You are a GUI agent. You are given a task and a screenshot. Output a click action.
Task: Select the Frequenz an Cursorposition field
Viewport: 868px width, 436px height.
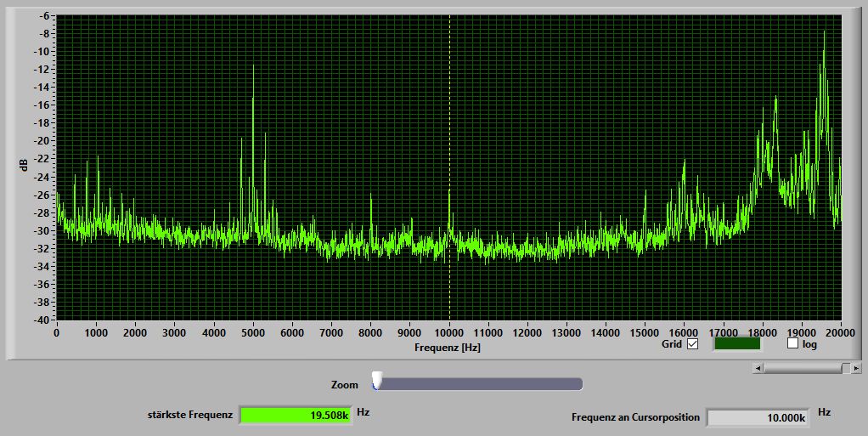[758, 417]
